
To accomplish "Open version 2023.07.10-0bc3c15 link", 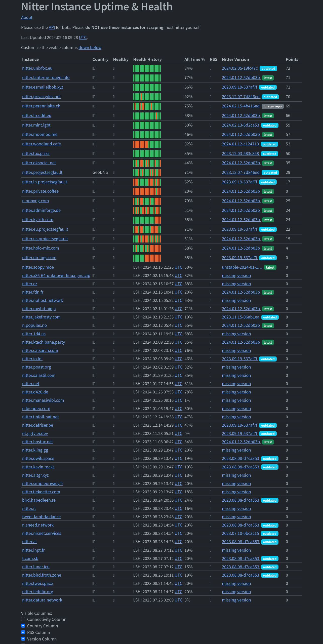I will pyautogui.click(x=240, y=533).
